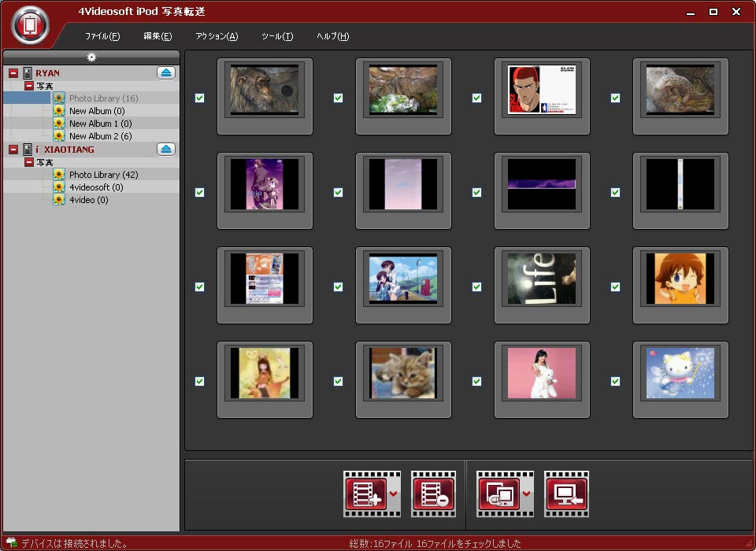Click the gear icon above the device tree
The width and height of the screenshot is (756, 551).
91,57
